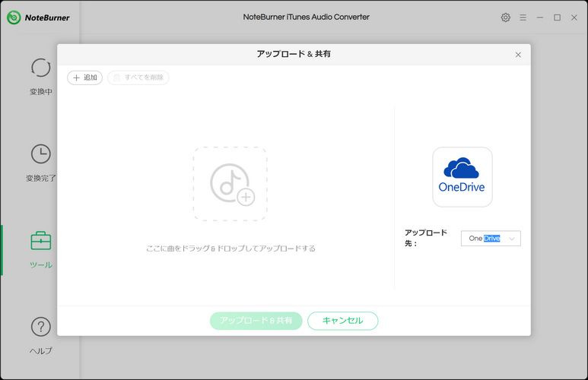
Task: Close the NoteBurner window
Action: [574, 17]
